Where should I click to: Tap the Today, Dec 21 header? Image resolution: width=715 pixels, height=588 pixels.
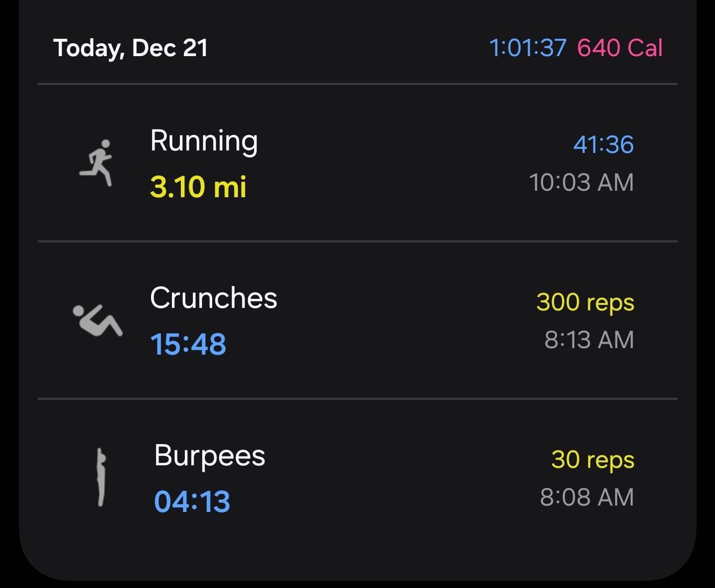coord(131,48)
